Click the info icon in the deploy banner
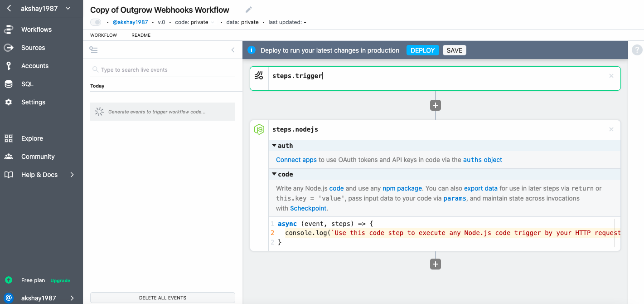Viewport: 644px width, 304px height. tap(252, 50)
